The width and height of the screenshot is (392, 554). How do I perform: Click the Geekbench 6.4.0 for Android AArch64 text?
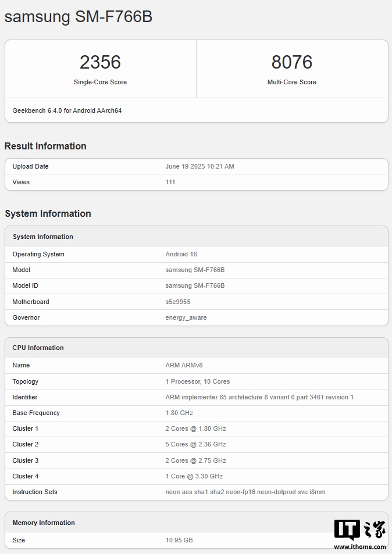point(67,110)
